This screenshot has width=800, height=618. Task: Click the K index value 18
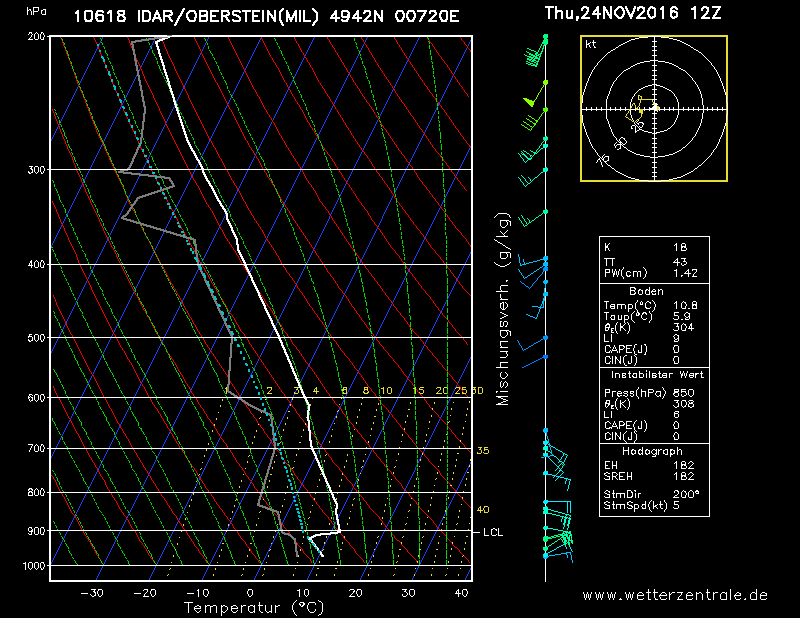(680, 245)
